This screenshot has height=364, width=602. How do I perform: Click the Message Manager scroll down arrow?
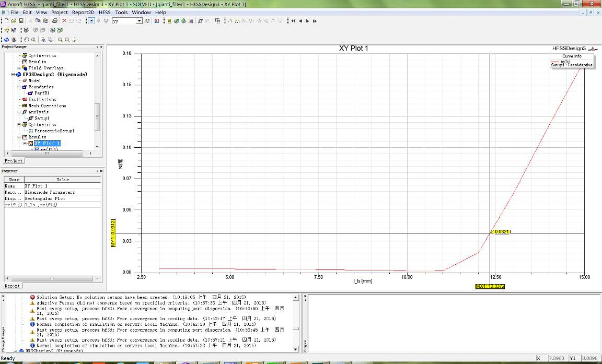[296, 349]
